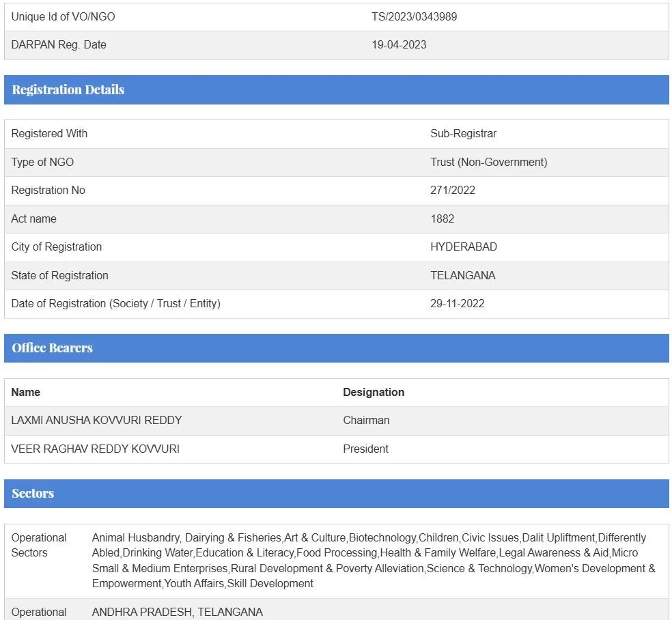Click the Designation column header
The height and width of the screenshot is (620, 672).
[x=373, y=392]
